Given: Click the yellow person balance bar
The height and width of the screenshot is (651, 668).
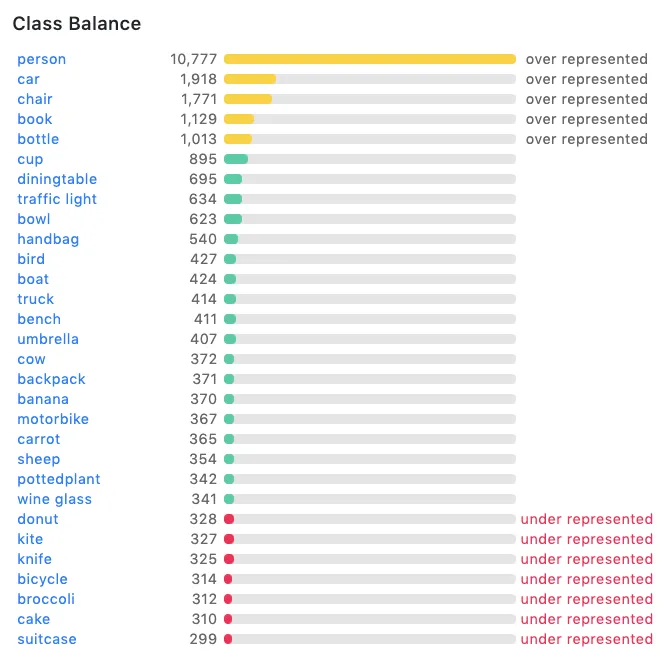Looking at the screenshot, I should (x=370, y=59).
